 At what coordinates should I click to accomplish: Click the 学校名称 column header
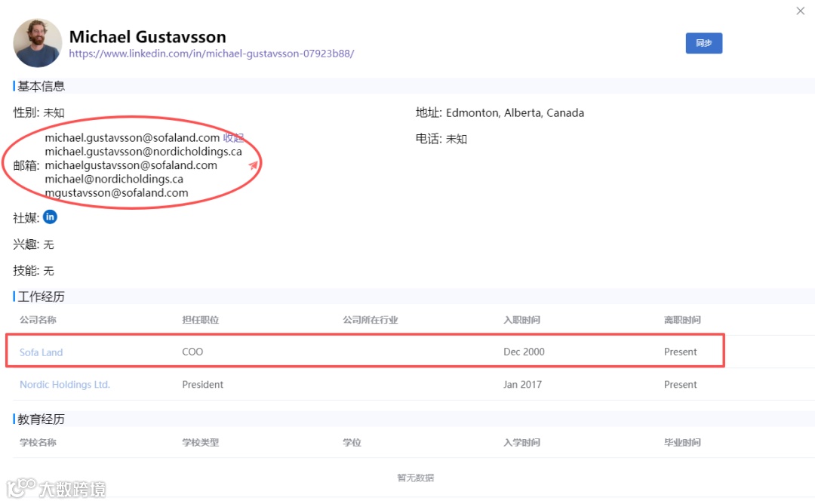click(x=38, y=442)
